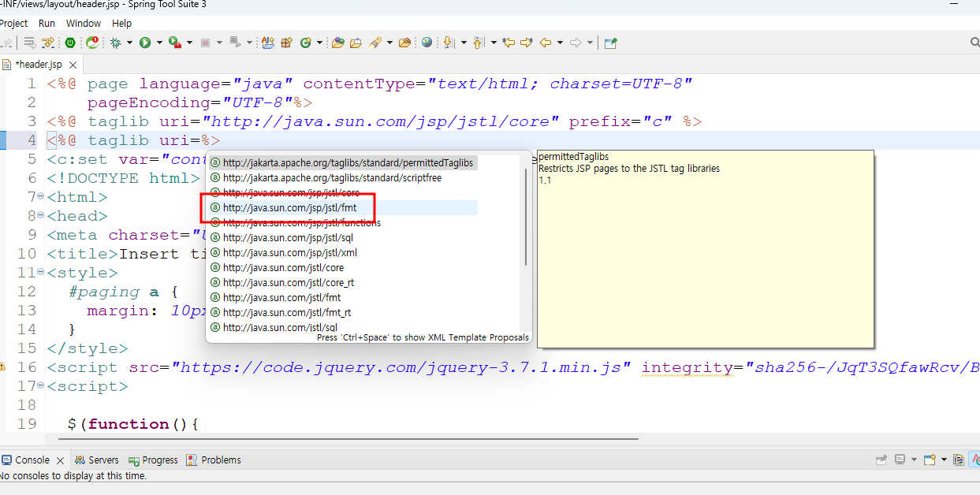The height and width of the screenshot is (495, 980).
Task: Create a new Java package via toolbar icon
Action: 286,43
